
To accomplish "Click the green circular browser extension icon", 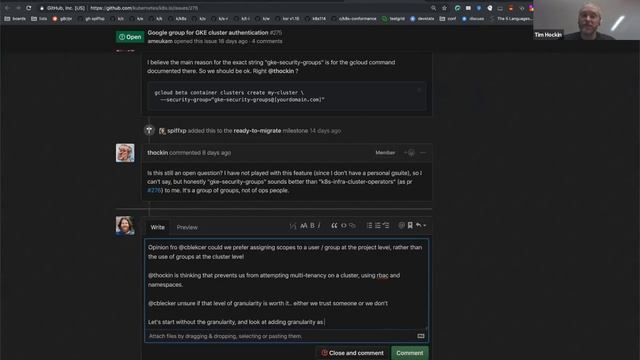I will (458, 8).
